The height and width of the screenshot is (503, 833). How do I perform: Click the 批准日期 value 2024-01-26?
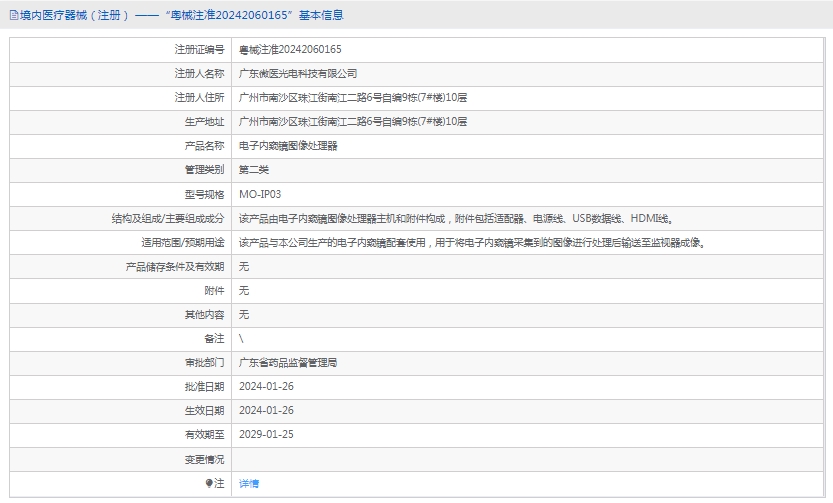[x=266, y=386]
